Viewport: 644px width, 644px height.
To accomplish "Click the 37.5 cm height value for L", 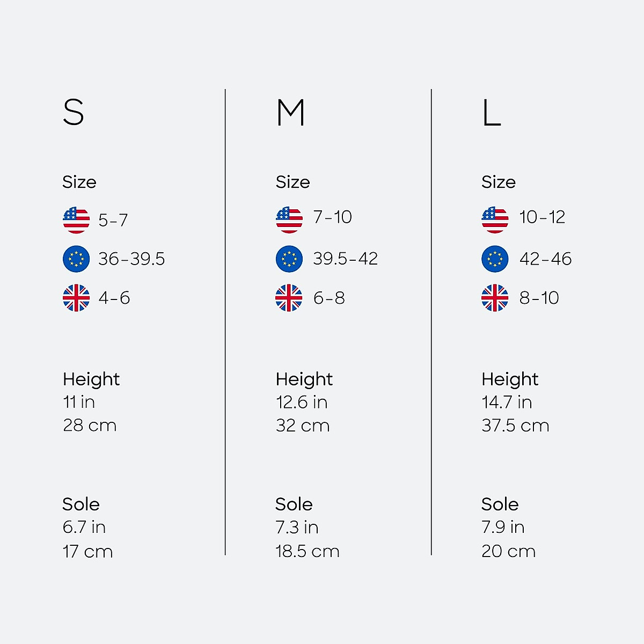I will [515, 426].
